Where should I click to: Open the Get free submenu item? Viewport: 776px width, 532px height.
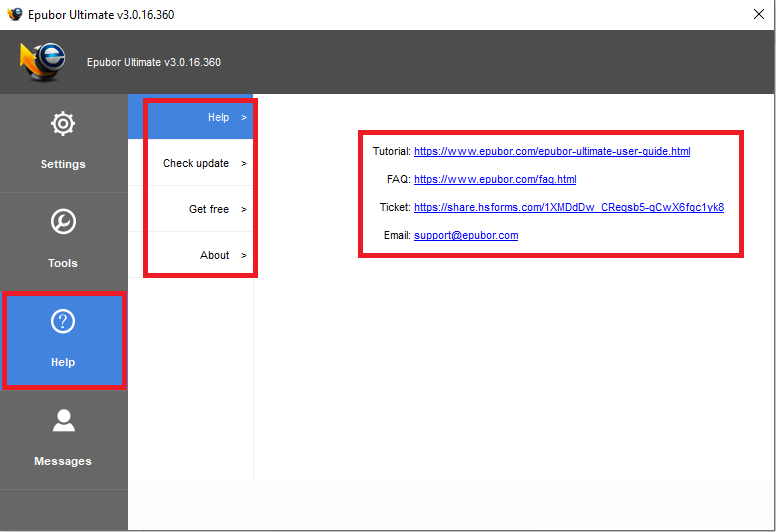(191, 209)
